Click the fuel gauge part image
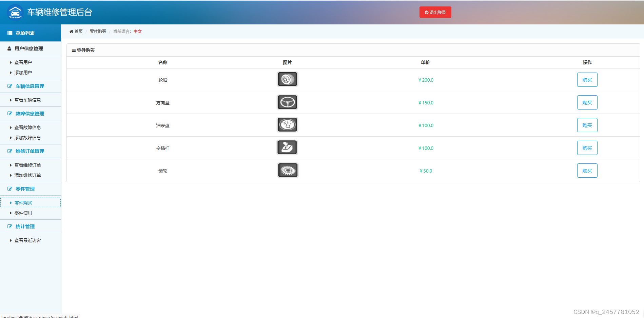Screen dimensions: 644x318 tap(288, 125)
